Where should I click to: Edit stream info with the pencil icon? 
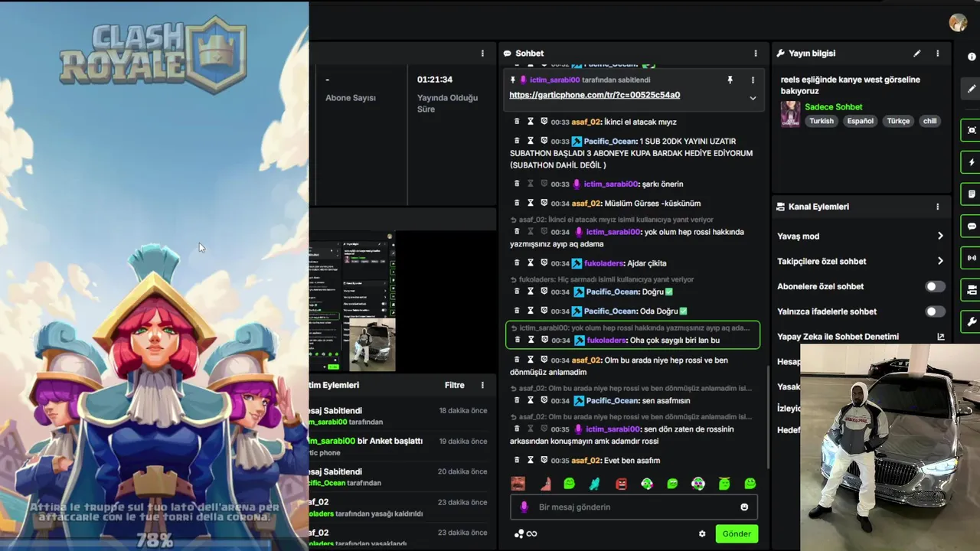(x=916, y=54)
